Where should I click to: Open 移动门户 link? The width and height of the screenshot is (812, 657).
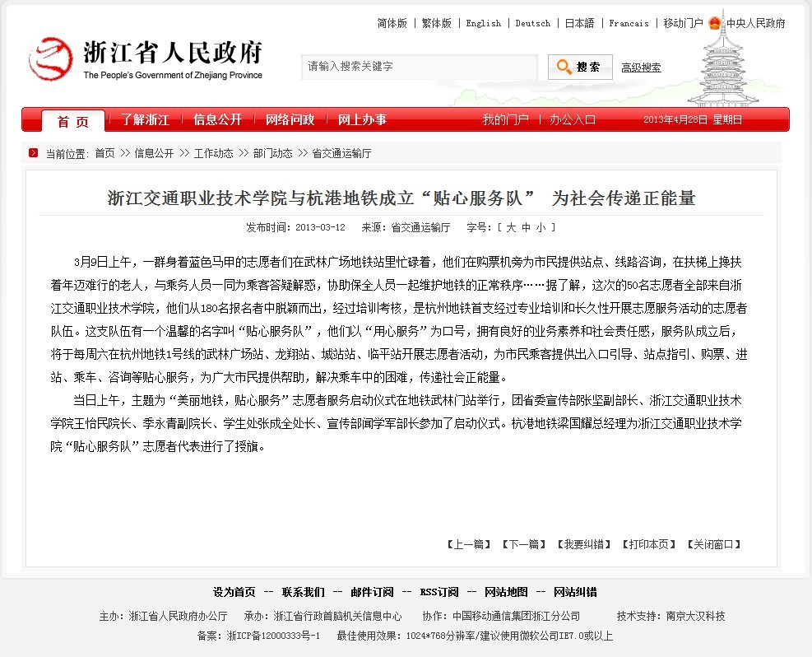point(683,23)
